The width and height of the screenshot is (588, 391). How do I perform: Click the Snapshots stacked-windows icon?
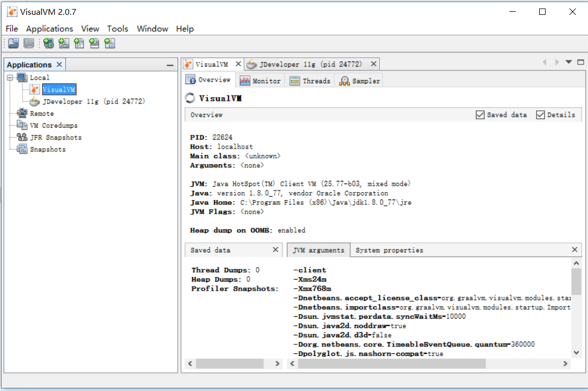coord(22,149)
